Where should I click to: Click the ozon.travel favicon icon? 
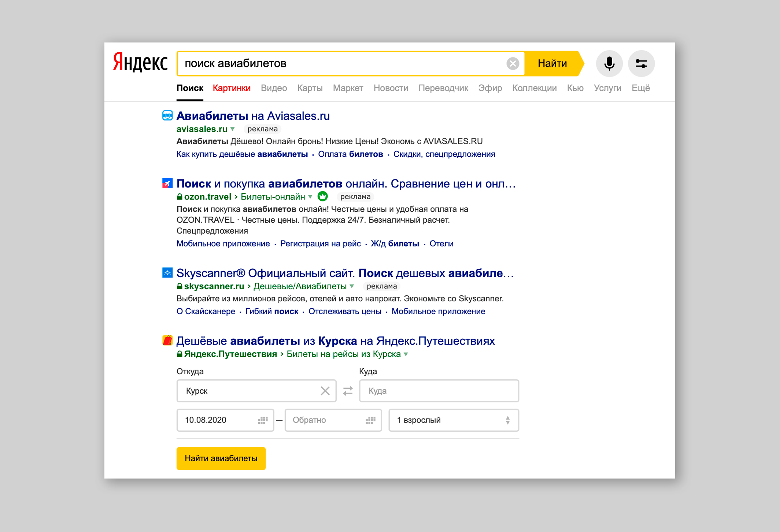167,183
